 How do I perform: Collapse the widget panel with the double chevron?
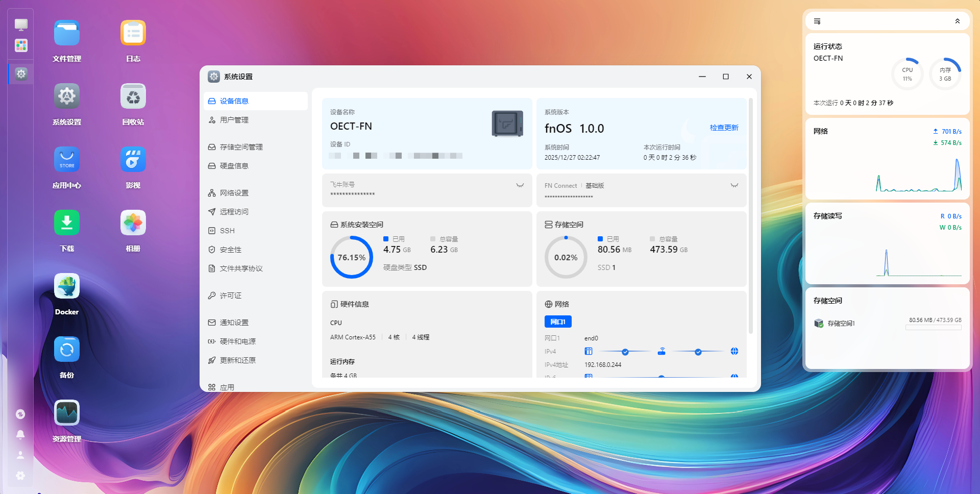(958, 21)
